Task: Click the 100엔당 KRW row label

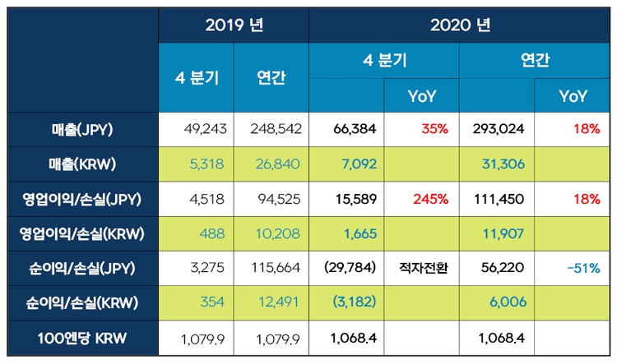Action: pyautogui.click(x=82, y=338)
